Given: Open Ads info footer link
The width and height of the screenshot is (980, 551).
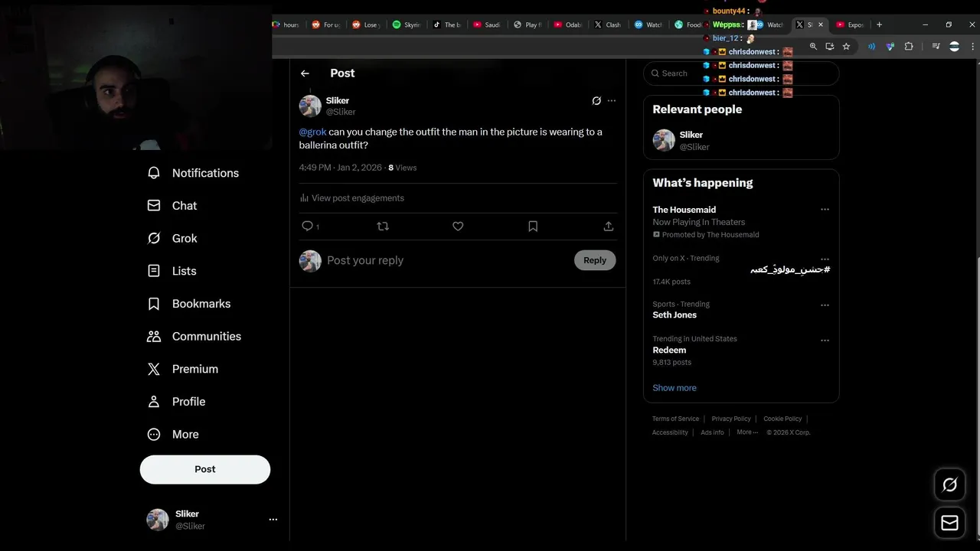Looking at the screenshot, I should click(x=712, y=432).
